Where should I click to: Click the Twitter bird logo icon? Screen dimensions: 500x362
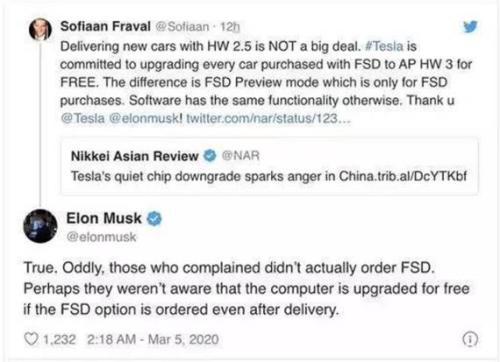point(470,27)
